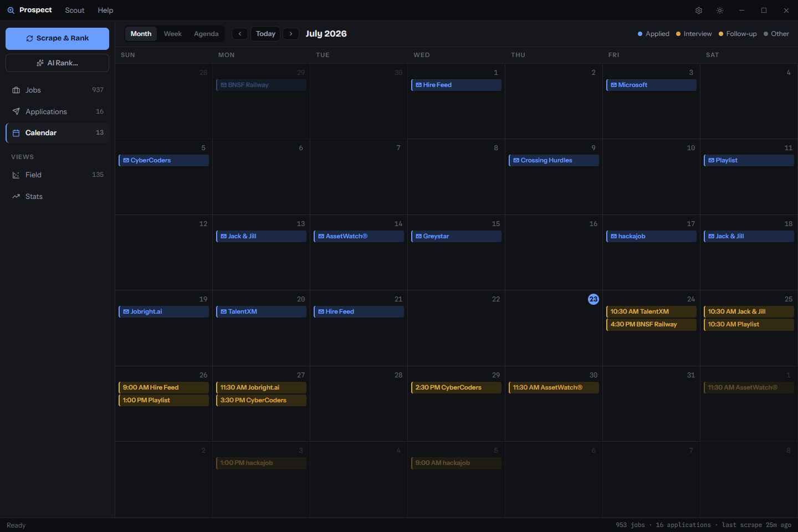Open 10:30 AM Playlist interview
This screenshot has width=798, height=532.
pyautogui.click(x=749, y=325)
